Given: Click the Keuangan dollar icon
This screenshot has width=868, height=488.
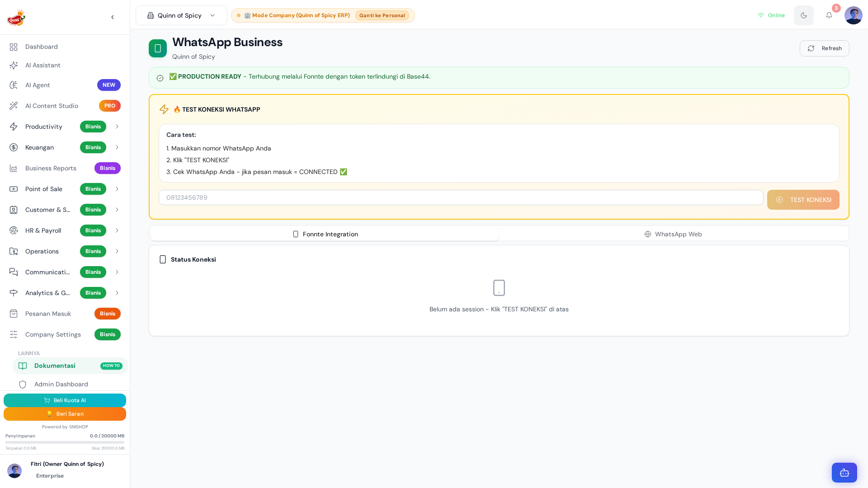Looking at the screenshot, I should point(14,147).
